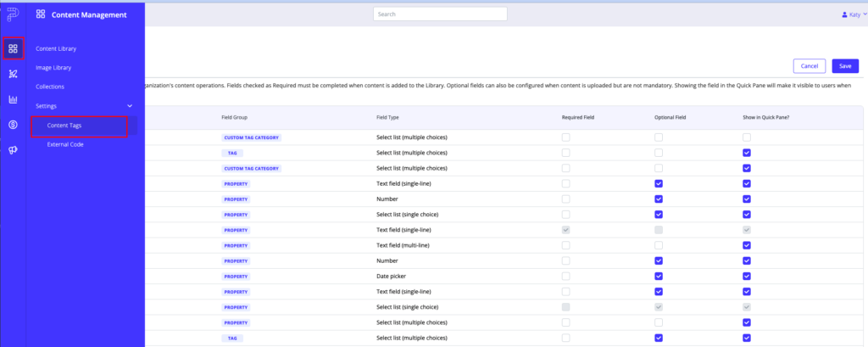Toggle Required Field for Text field (multi-line) row
868x347 pixels.
click(565, 245)
